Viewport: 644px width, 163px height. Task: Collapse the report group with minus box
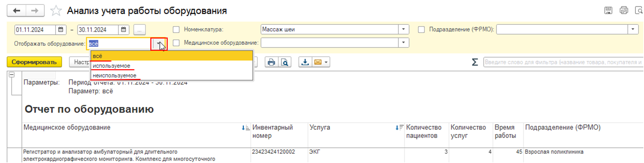point(12,75)
